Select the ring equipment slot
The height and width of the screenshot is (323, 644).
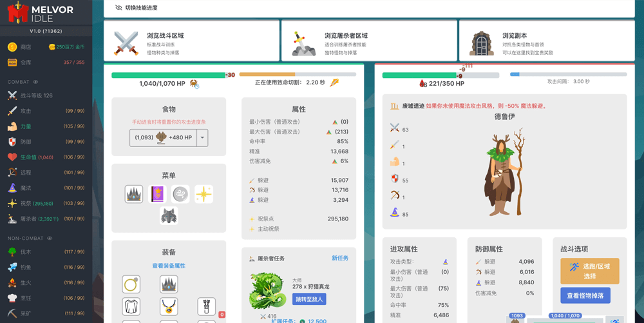131,284
